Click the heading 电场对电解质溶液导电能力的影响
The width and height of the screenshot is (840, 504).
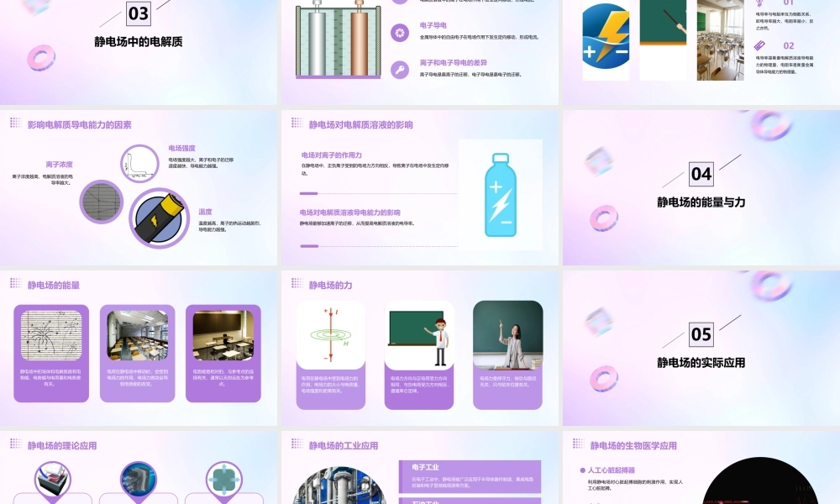pyautogui.click(x=349, y=213)
